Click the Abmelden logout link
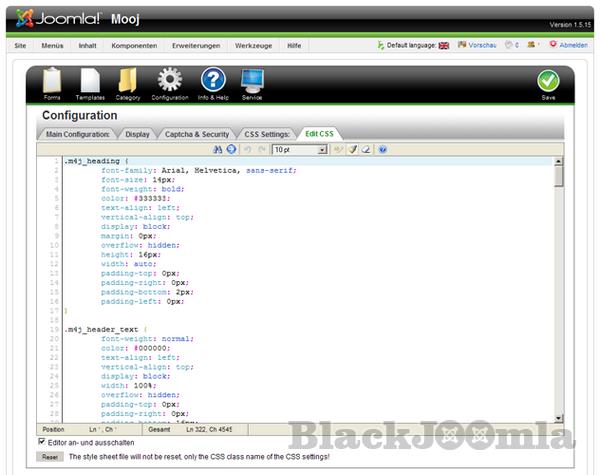Viewport: 600px width, 475px height. pyautogui.click(x=573, y=46)
